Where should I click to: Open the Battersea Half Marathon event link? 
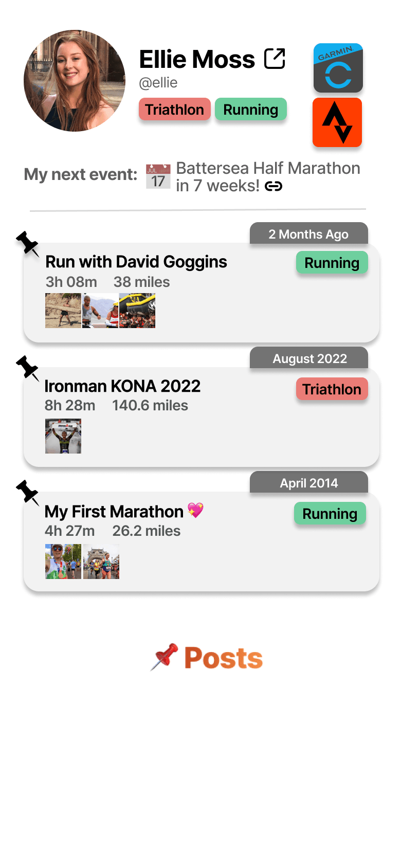[268, 169]
